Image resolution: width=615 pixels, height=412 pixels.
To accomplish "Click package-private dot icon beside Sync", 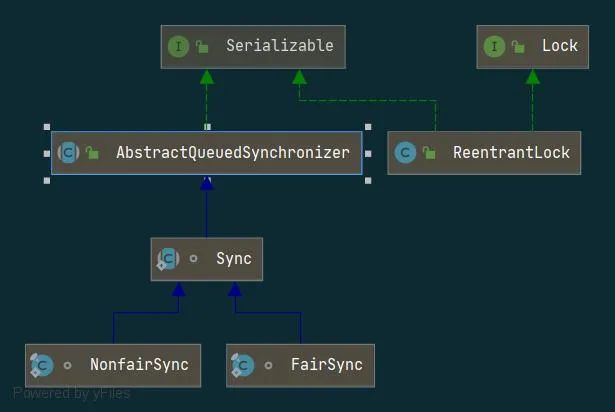I will click(193, 259).
